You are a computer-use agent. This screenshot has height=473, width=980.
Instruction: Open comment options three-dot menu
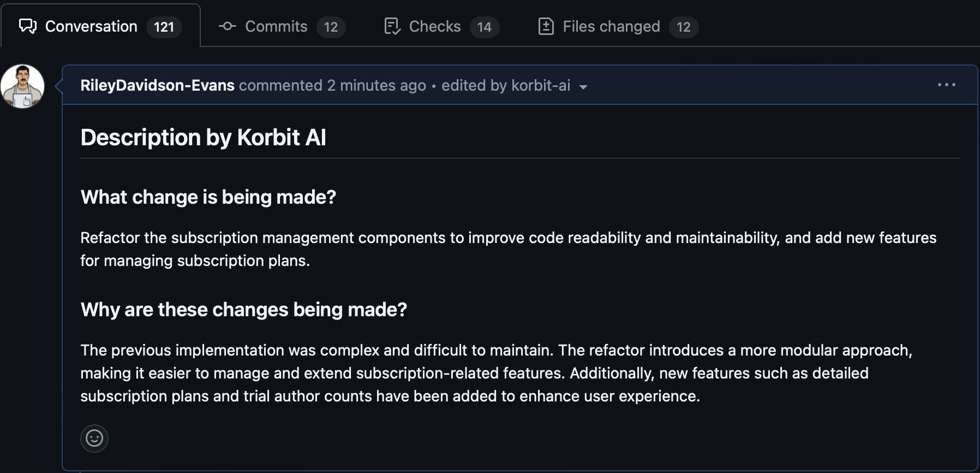coord(947,85)
